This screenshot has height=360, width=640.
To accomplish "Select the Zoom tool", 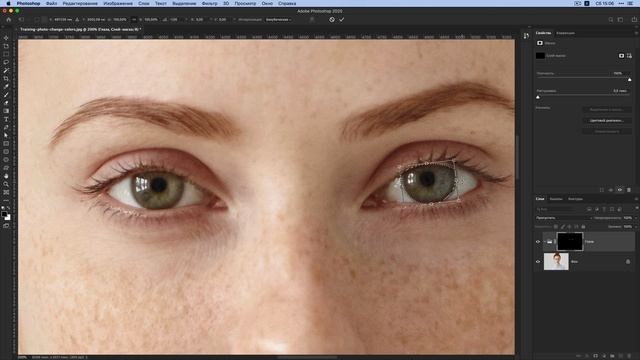I will pyautogui.click(x=6, y=184).
